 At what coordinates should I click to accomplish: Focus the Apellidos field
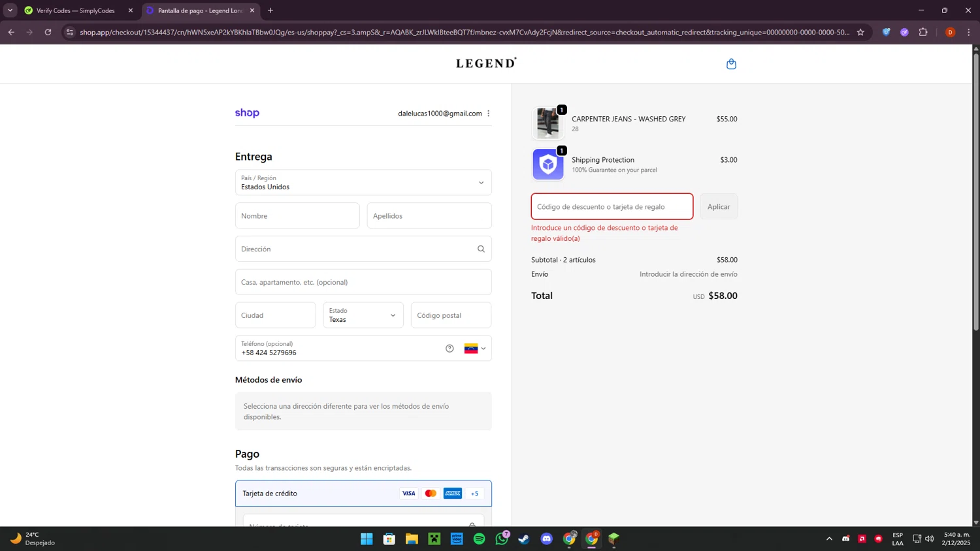point(429,216)
